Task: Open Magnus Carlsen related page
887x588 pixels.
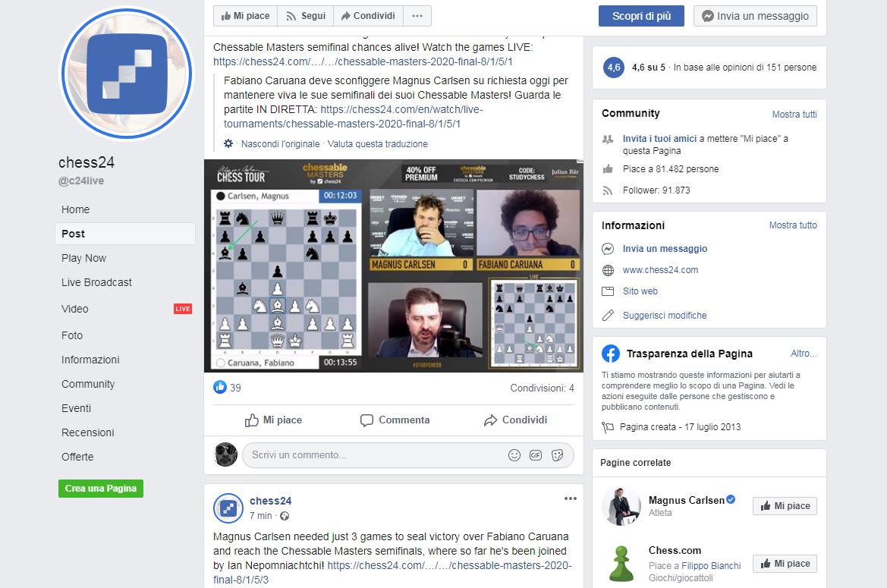Action: (686, 500)
